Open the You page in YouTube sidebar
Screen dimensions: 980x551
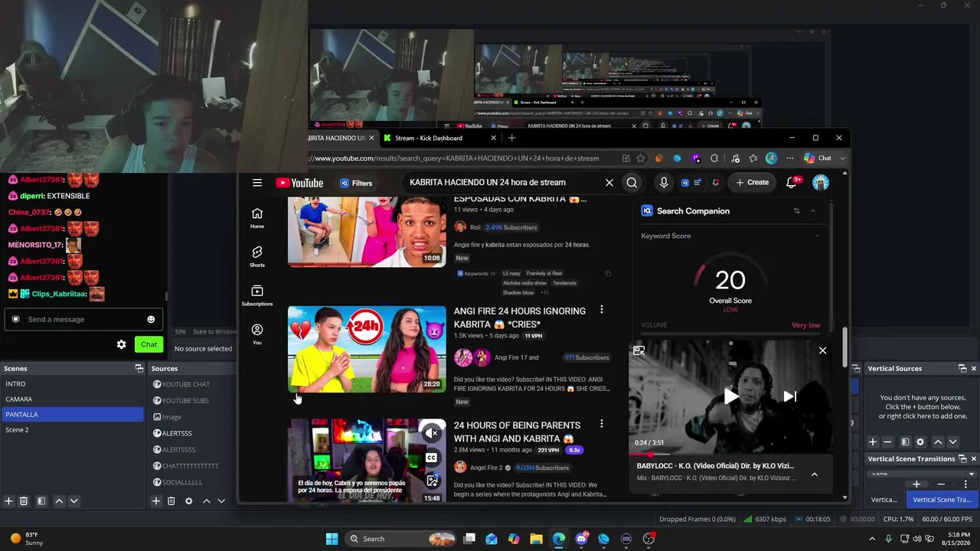257,334
